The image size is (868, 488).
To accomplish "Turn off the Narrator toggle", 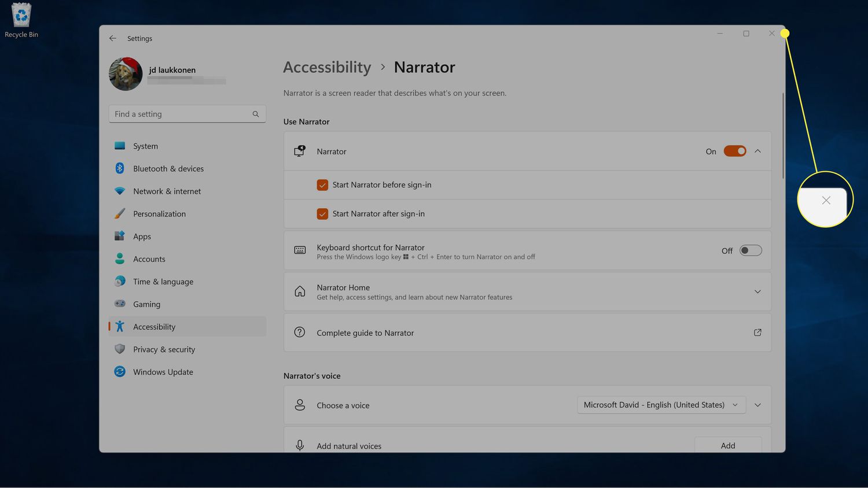I will 735,151.
